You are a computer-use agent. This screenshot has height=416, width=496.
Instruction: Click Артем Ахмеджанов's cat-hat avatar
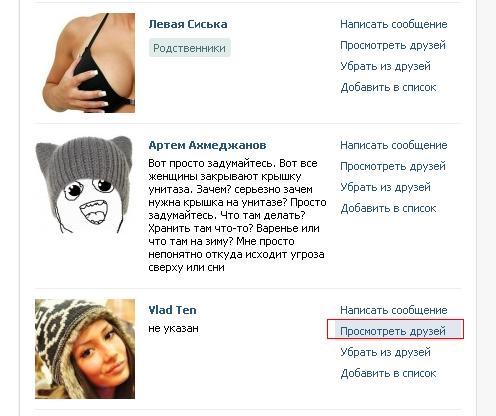click(x=84, y=184)
